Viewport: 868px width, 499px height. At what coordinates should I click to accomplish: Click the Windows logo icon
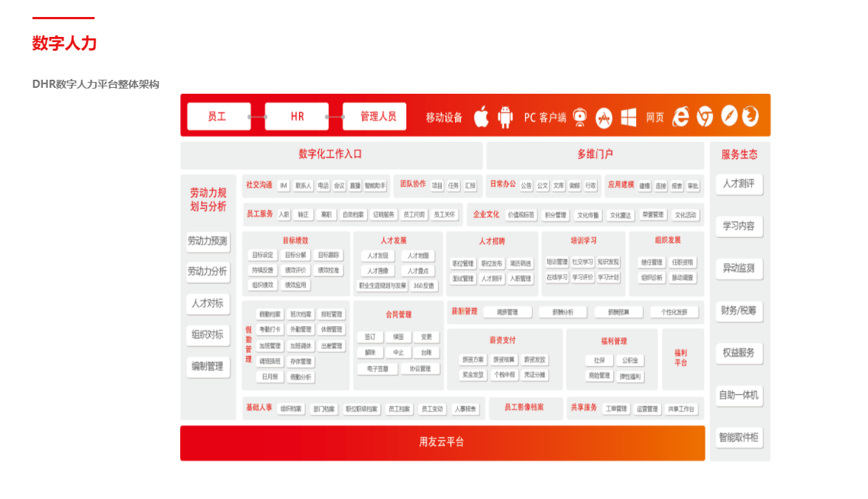tap(628, 117)
